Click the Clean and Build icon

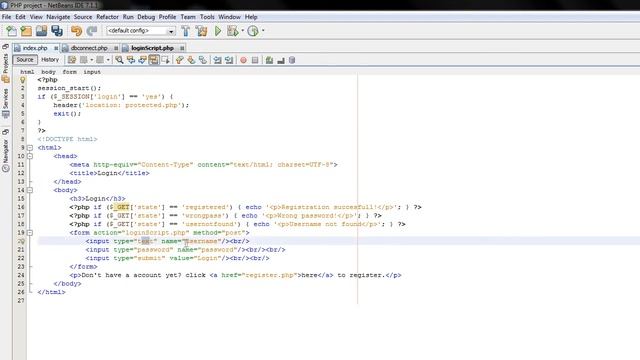[202, 31]
